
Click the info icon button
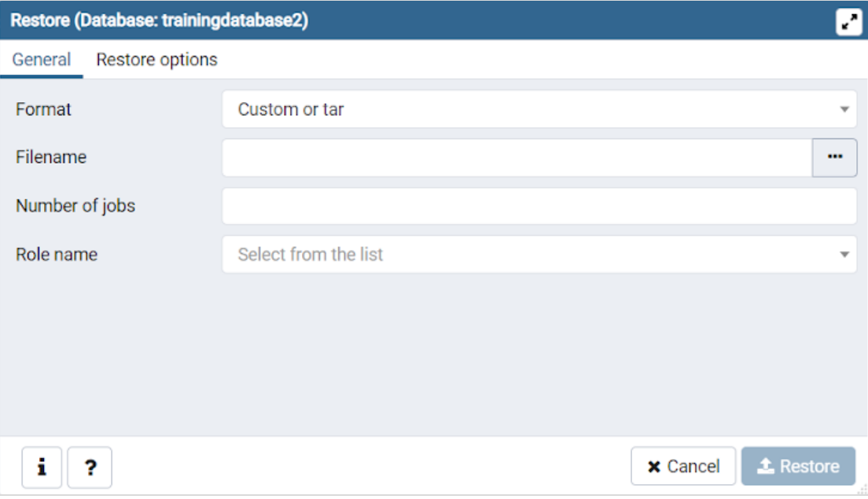click(x=42, y=468)
